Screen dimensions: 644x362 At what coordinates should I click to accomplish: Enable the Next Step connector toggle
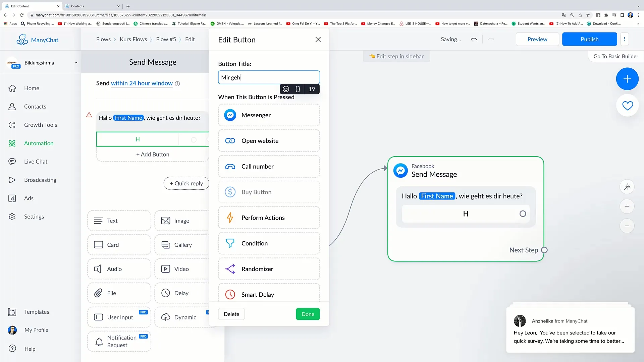tap(544, 250)
